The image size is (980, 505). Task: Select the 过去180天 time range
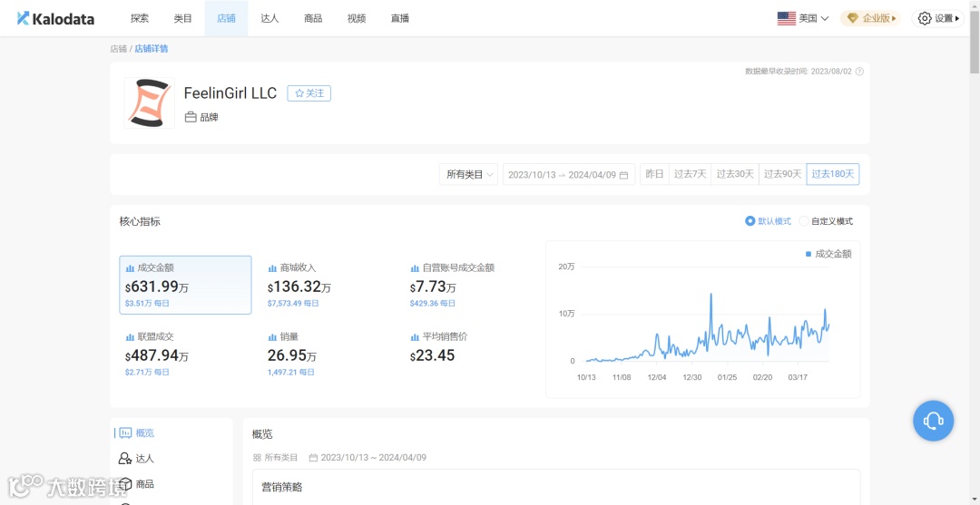pyautogui.click(x=832, y=174)
